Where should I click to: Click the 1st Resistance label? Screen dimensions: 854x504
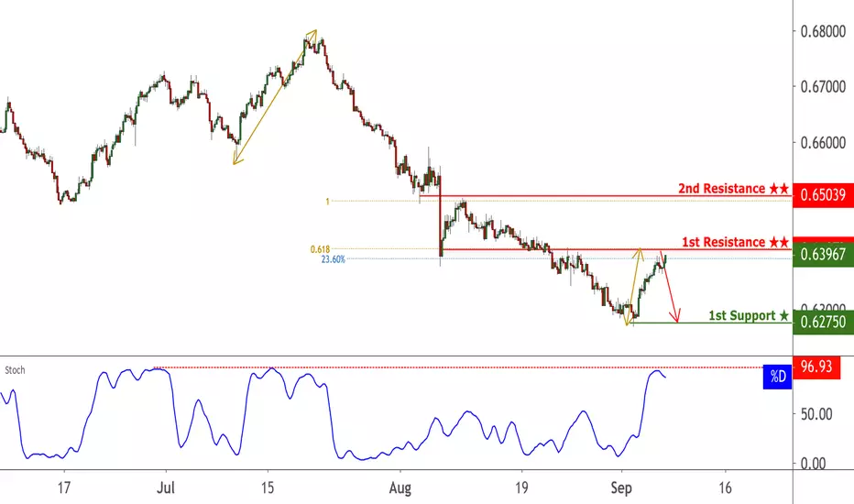[x=735, y=242]
